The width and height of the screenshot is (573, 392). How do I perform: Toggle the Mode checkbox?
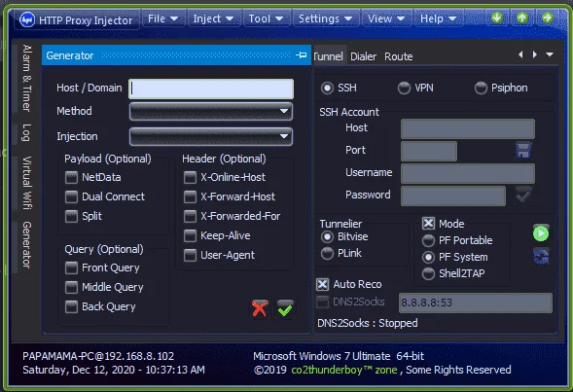(x=428, y=223)
